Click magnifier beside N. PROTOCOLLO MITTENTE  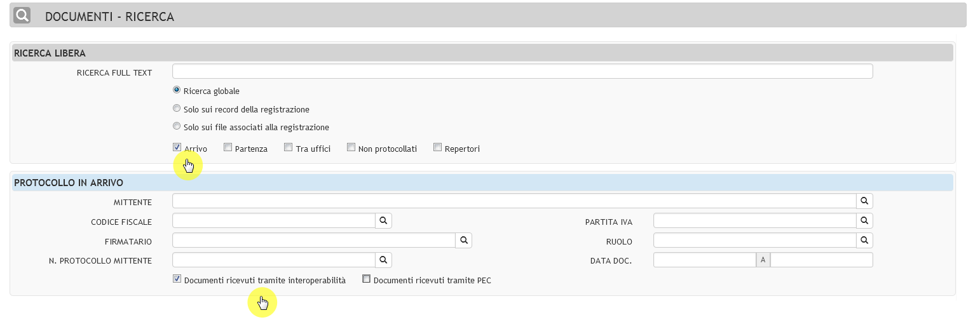383,260
